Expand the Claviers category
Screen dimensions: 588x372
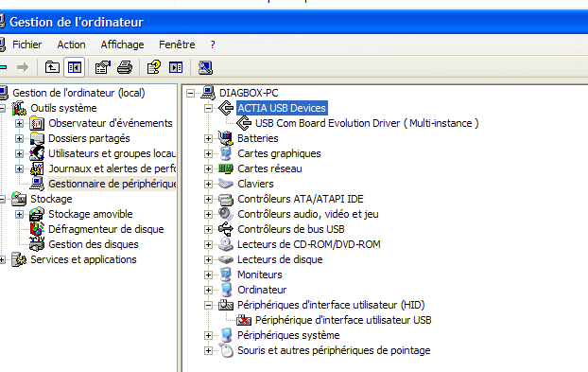point(209,184)
